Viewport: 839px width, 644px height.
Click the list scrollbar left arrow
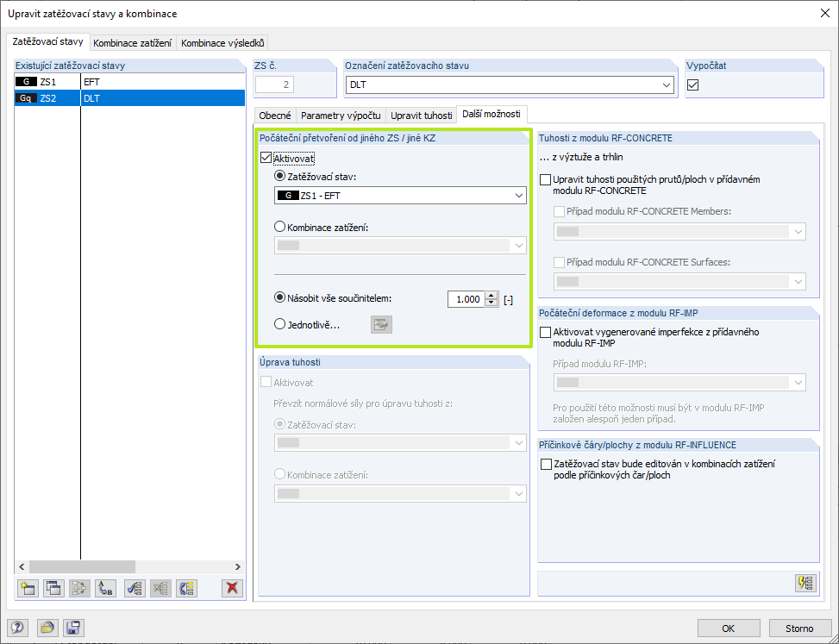pos(22,566)
